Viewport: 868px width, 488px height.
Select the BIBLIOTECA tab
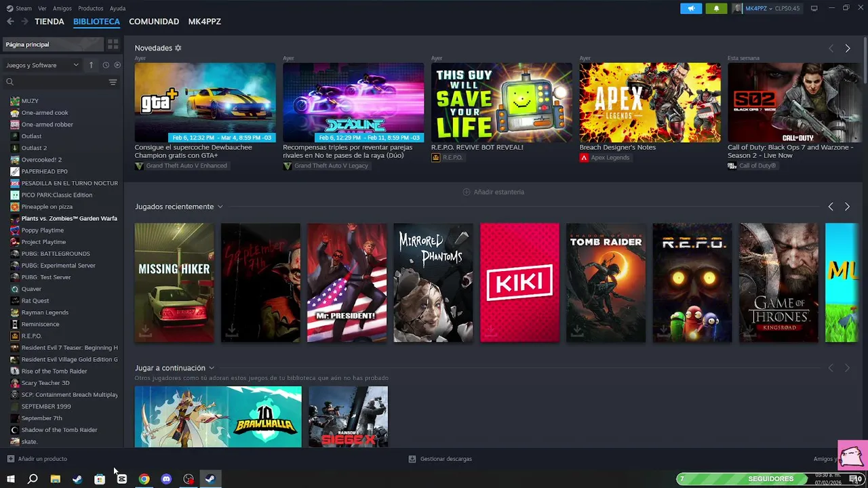click(96, 22)
